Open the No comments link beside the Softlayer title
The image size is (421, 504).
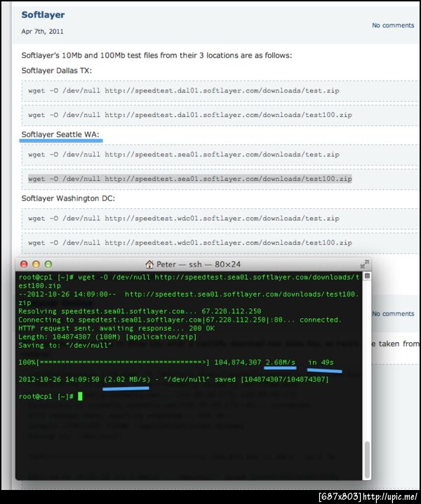pos(393,25)
